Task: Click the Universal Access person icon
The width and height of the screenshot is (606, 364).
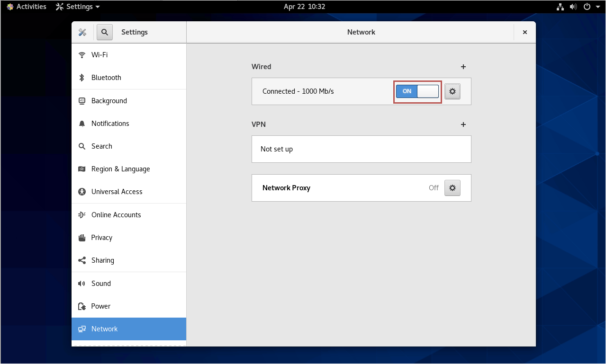Action: [82, 192]
